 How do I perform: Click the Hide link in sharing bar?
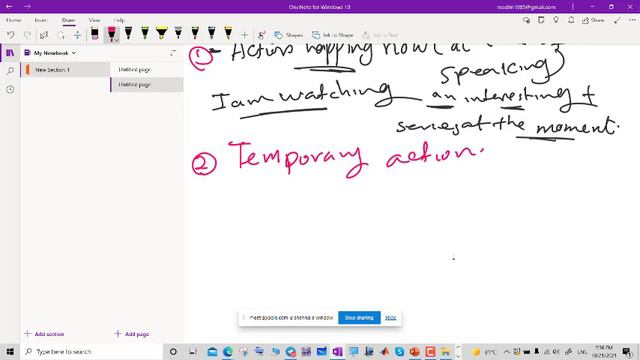click(x=391, y=318)
